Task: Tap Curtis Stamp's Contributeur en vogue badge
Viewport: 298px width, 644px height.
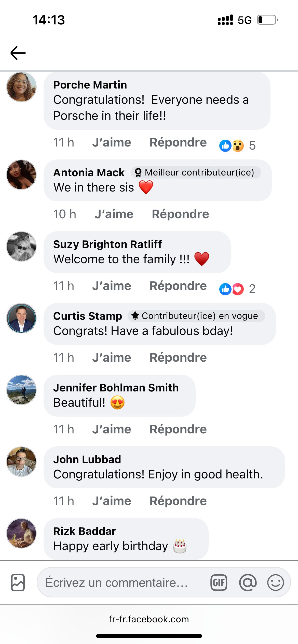Action: (x=196, y=316)
